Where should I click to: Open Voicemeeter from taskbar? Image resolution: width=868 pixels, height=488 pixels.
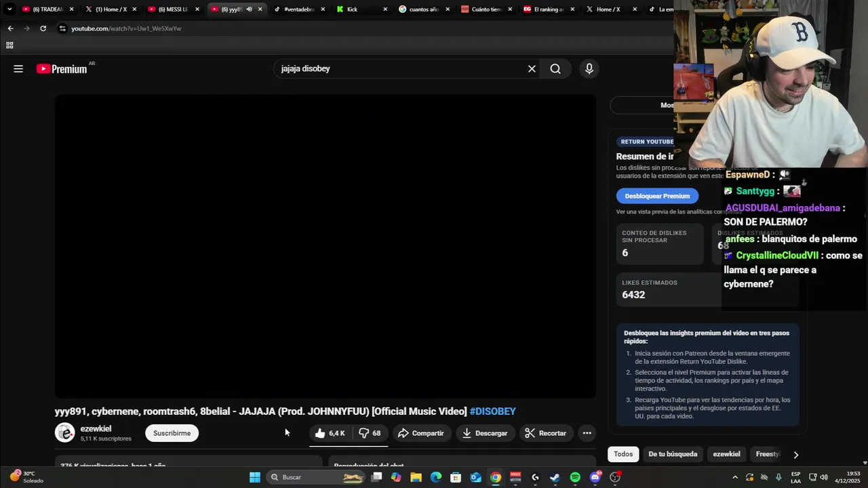(515, 477)
